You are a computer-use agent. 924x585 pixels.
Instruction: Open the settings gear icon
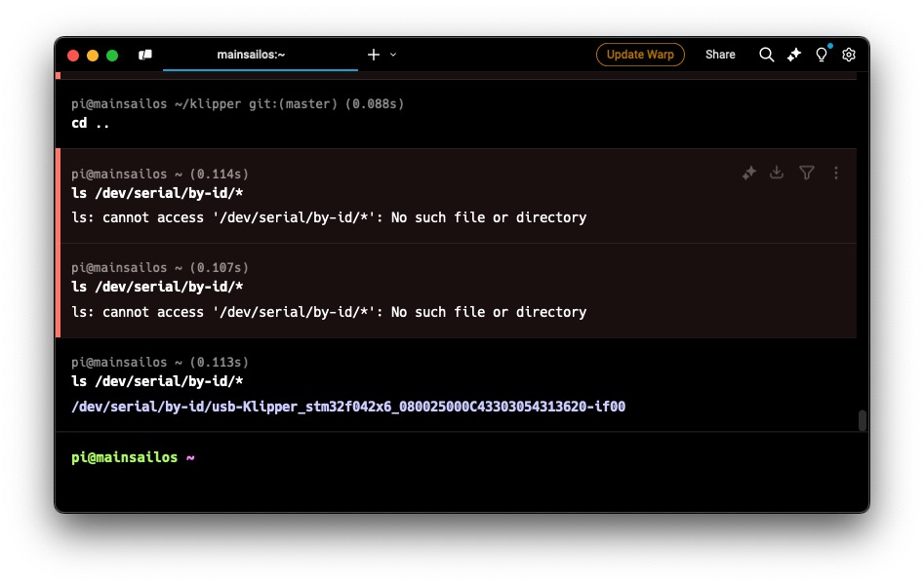click(x=849, y=55)
